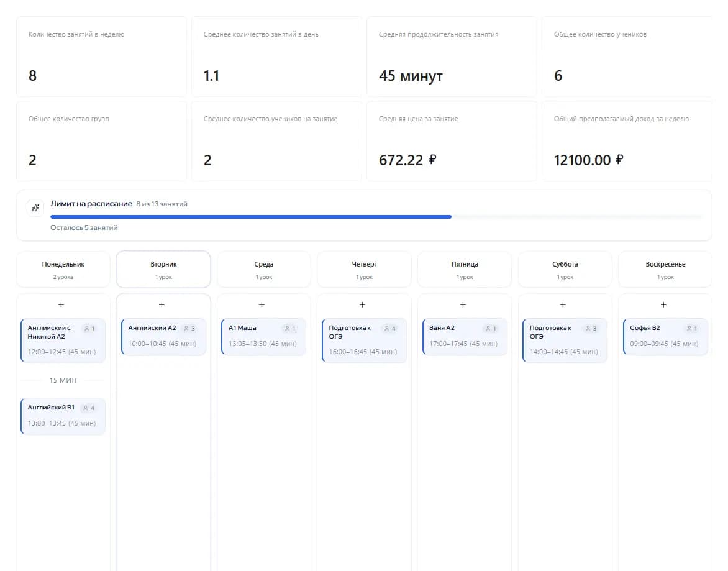Click student count icon on Английский с Никитой A2
Image resolution: width=728 pixels, height=571 pixels.
86,329
